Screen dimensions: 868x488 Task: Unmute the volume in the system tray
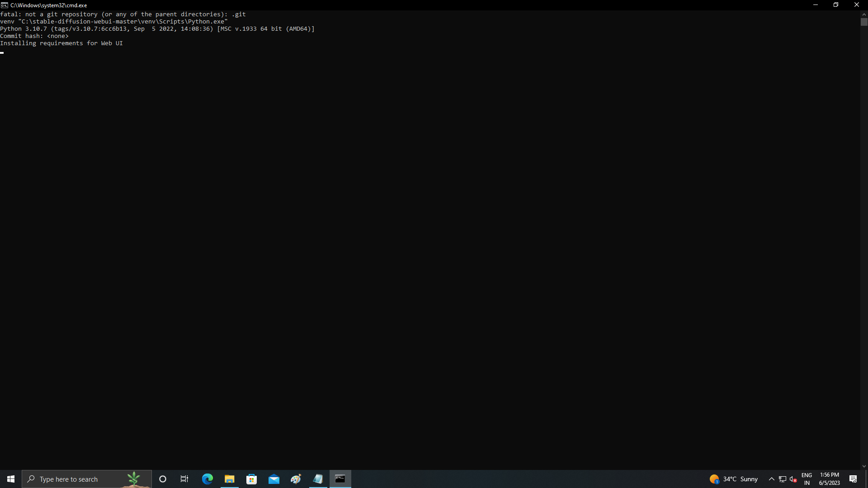[793, 479]
